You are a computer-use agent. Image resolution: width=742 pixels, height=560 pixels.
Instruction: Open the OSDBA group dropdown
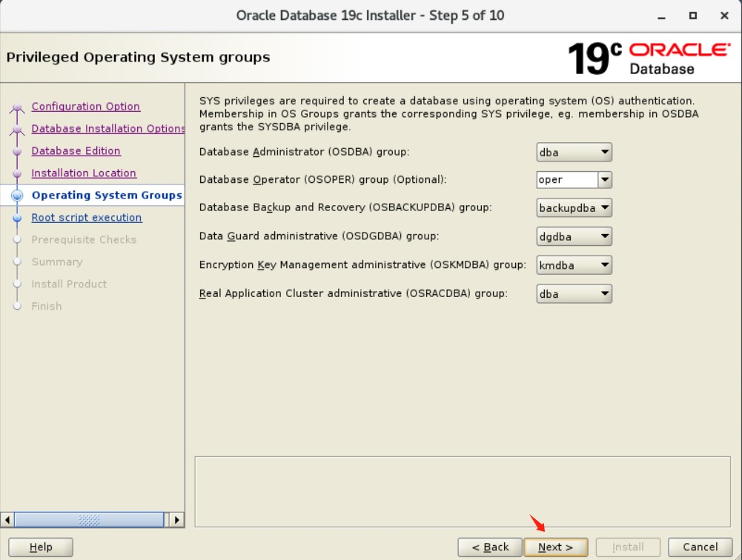574,153
